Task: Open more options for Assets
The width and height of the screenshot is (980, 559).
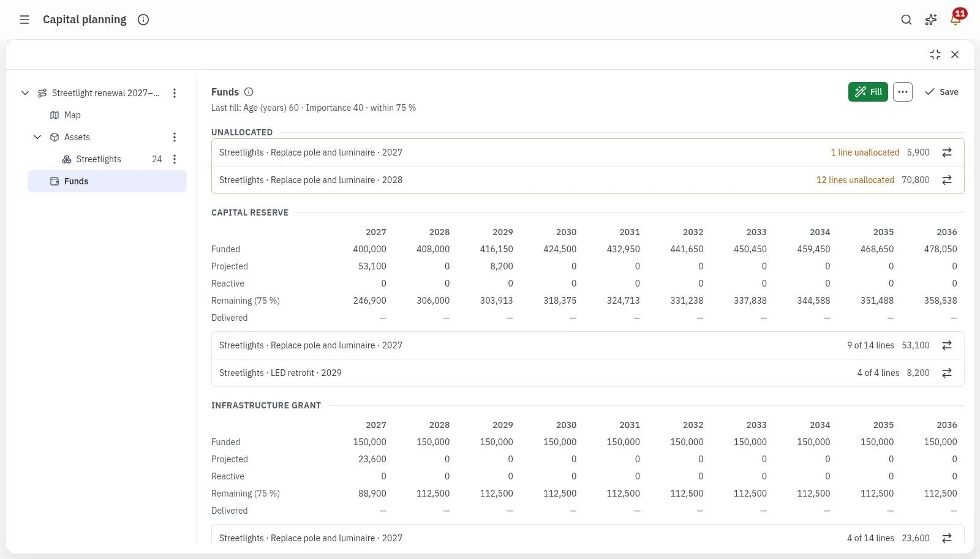Action: [175, 137]
